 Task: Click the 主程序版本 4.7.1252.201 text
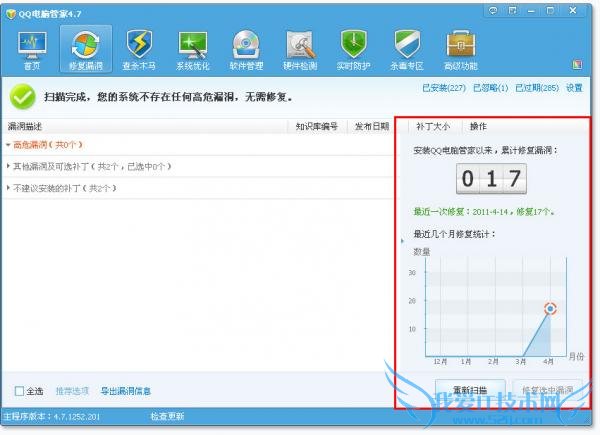point(52,416)
